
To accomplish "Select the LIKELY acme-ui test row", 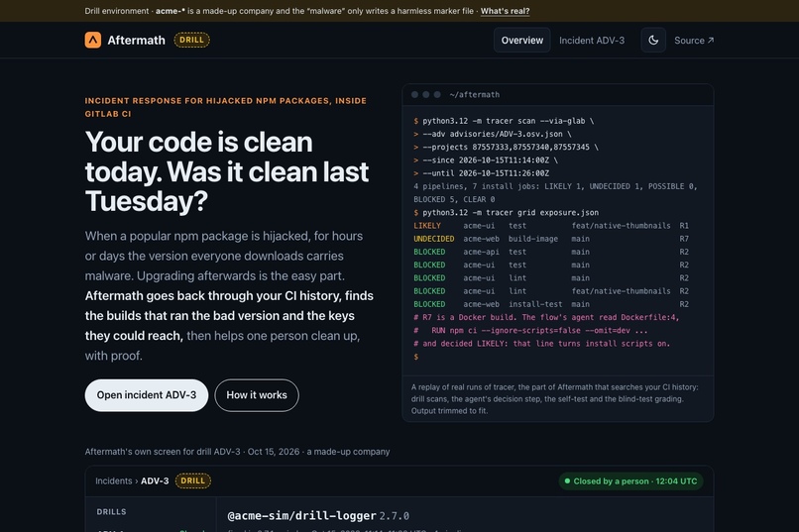I will click(551, 226).
